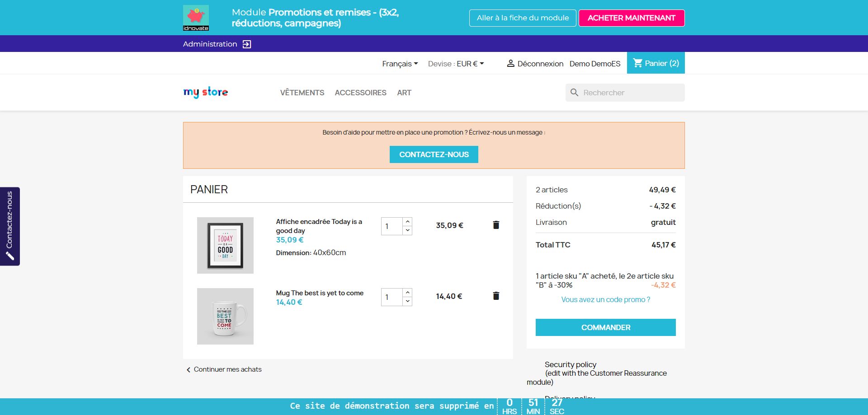868x415 pixels.
Task: Click the COMMANDER checkout button
Action: [x=606, y=327]
